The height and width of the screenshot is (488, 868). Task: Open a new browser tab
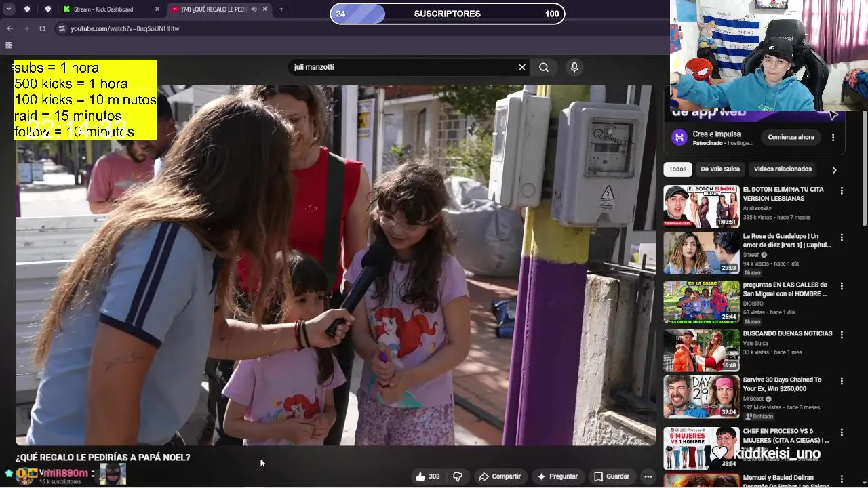coord(281,9)
